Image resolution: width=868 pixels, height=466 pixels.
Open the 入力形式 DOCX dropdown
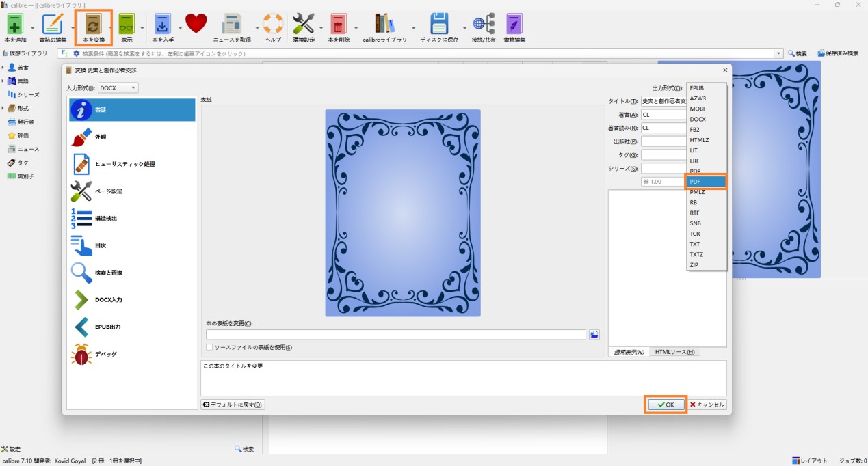tap(118, 87)
